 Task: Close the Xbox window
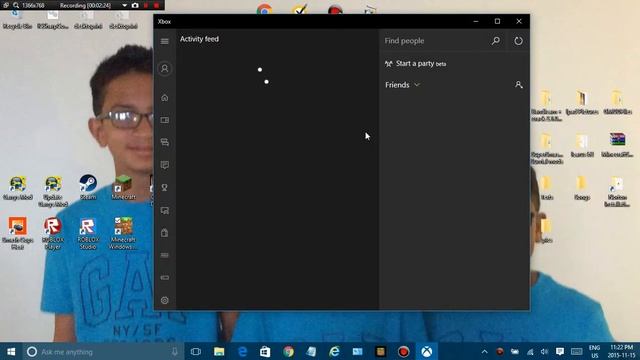pyautogui.click(x=519, y=21)
